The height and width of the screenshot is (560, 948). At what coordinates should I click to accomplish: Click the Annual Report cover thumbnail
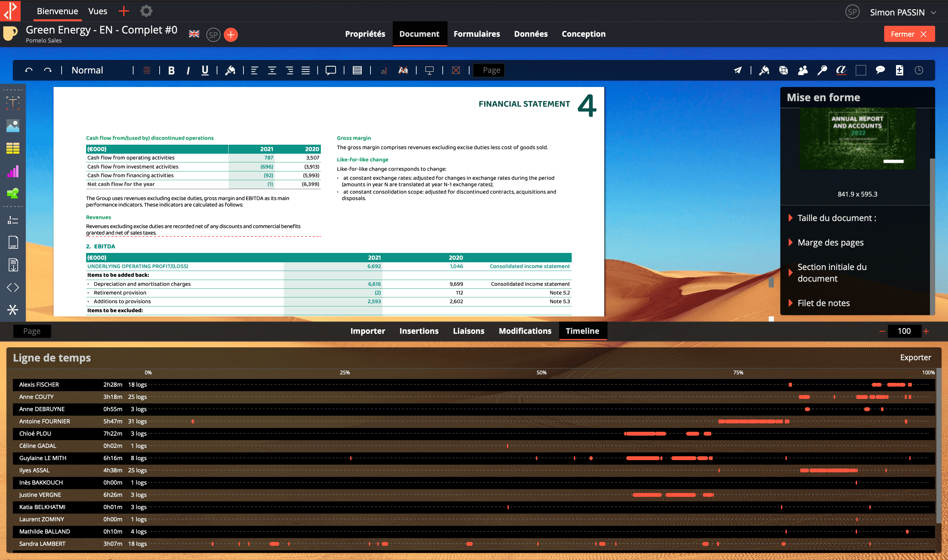pos(857,139)
